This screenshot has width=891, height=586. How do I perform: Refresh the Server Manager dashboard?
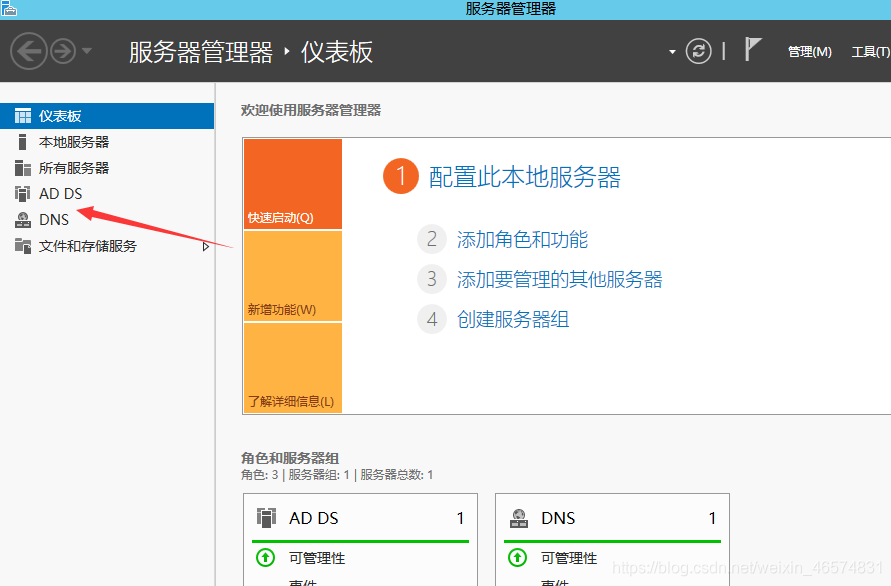[x=698, y=51]
